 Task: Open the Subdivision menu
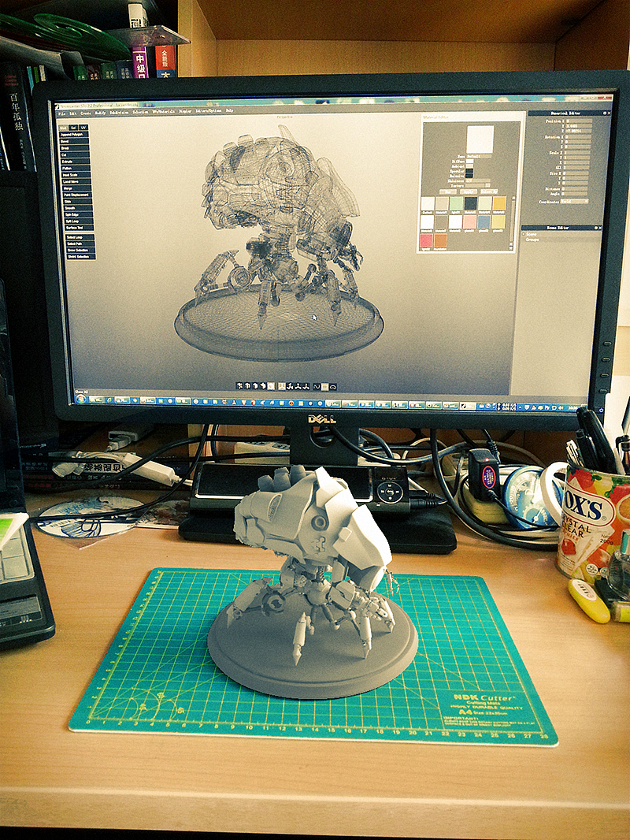point(119,113)
